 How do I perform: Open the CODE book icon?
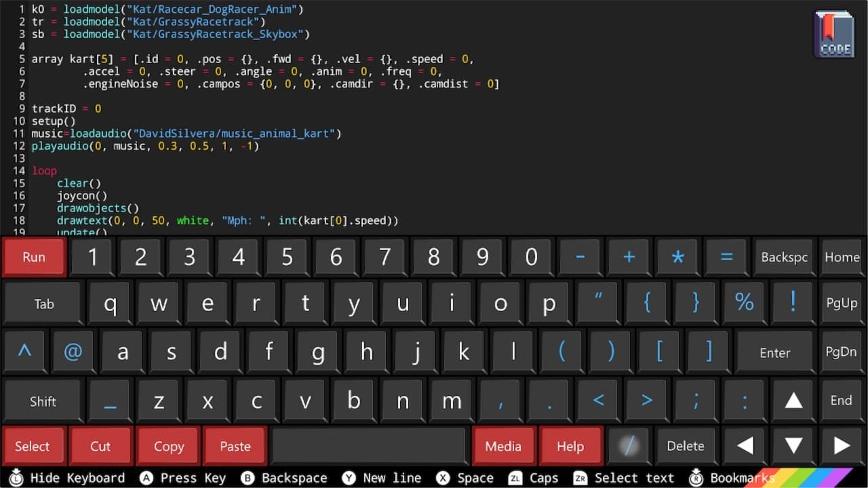tap(835, 33)
